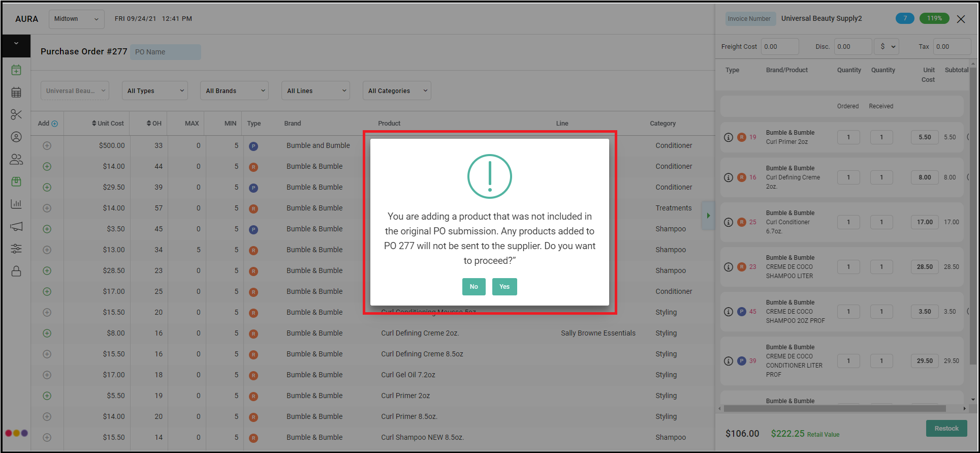Close the invoice side panel

[961, 19]
